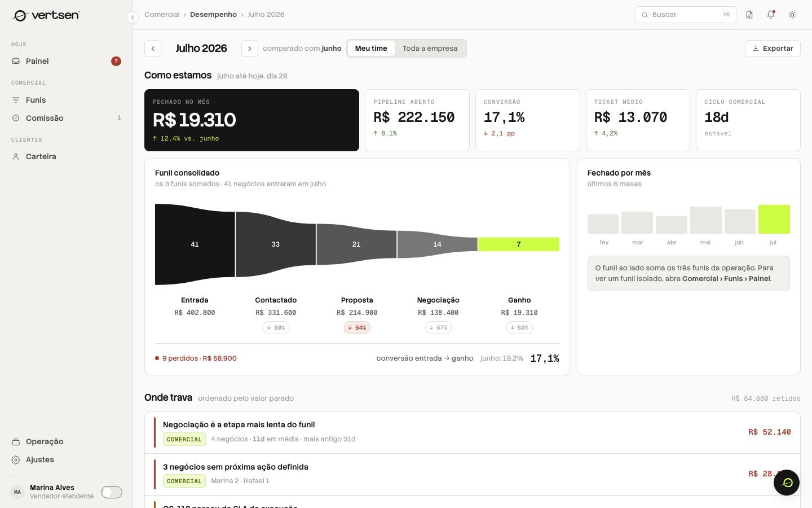Click COMERCIAL tag on 3 negócios row
Screen dimensions: 812x508
point(184,481)
